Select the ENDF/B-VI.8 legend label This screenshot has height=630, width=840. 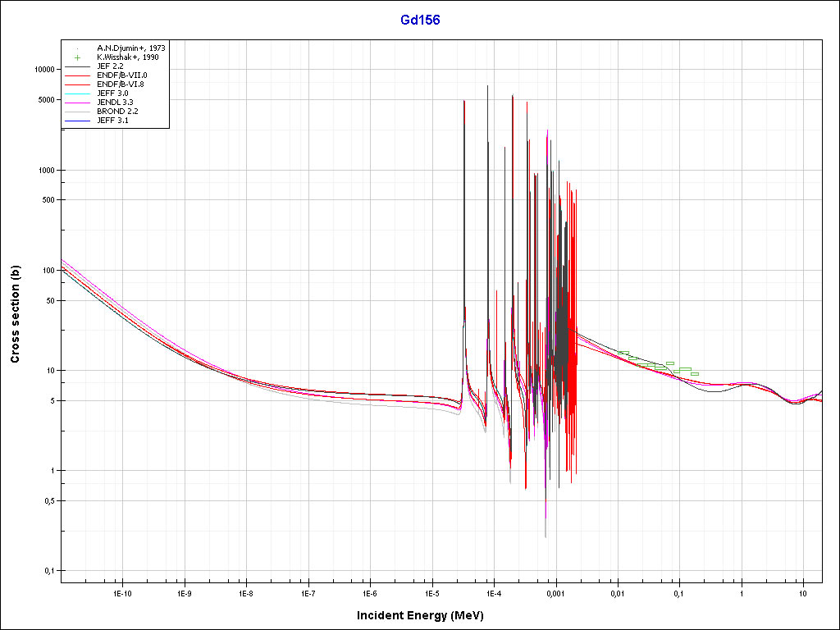[x=120, y=84]
